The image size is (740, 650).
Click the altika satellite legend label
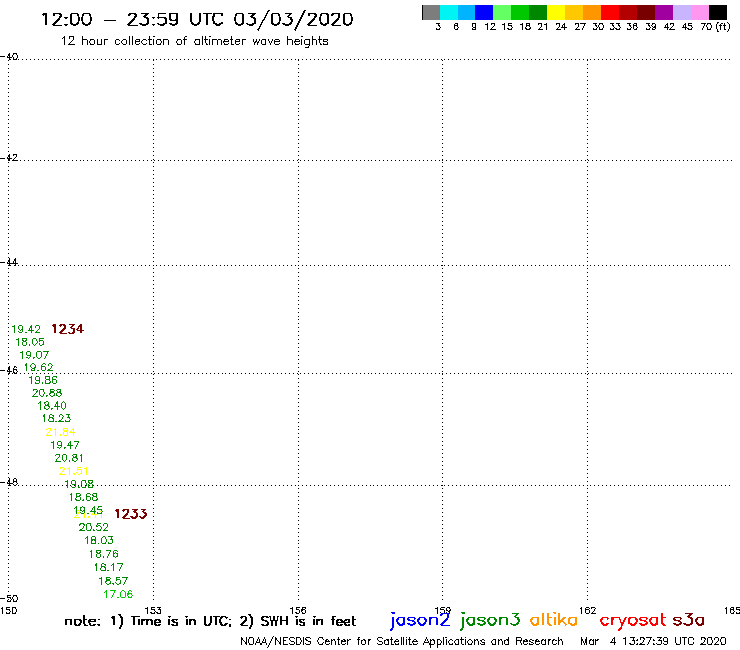click(x=554, y=620)
